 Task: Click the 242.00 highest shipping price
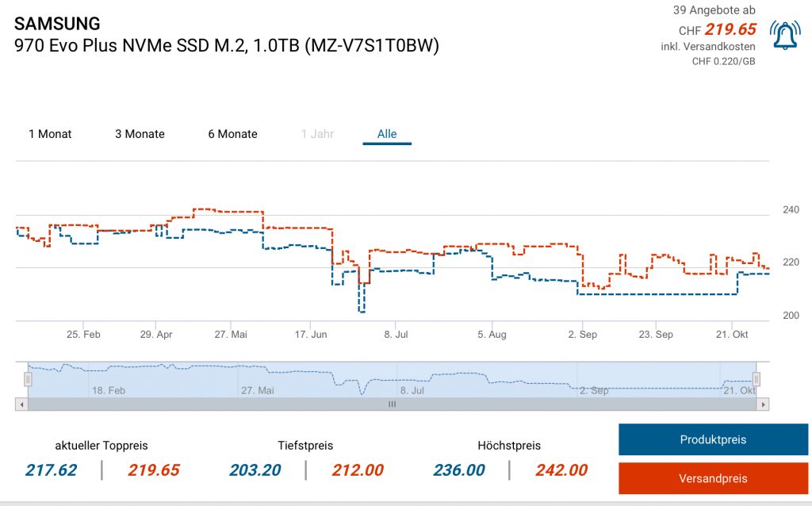pos(561,470)
